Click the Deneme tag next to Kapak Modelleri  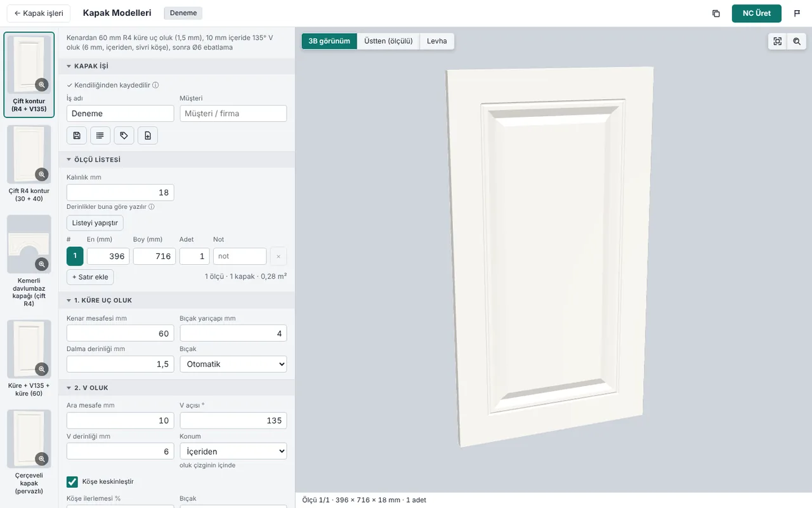(x=183, y=13)
